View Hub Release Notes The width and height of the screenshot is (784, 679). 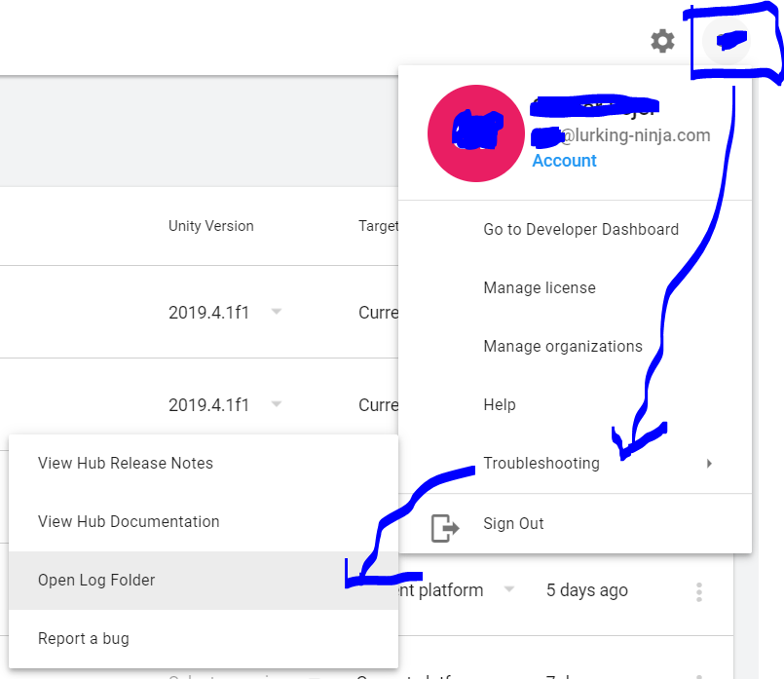125,464
